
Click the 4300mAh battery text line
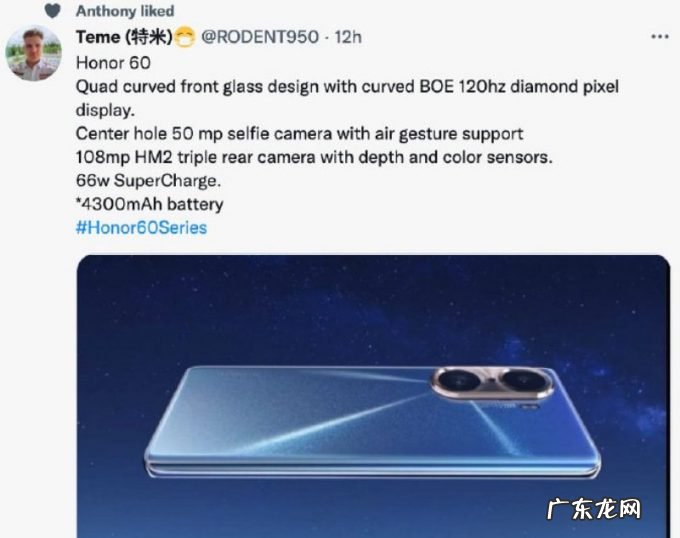tap(150, 204)
